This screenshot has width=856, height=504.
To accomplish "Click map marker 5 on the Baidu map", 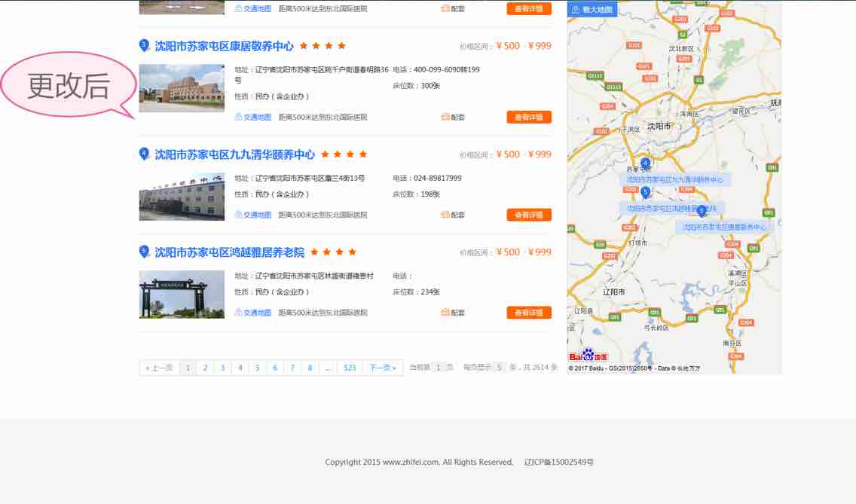I will pyautogui.click(x=645, y=191).
